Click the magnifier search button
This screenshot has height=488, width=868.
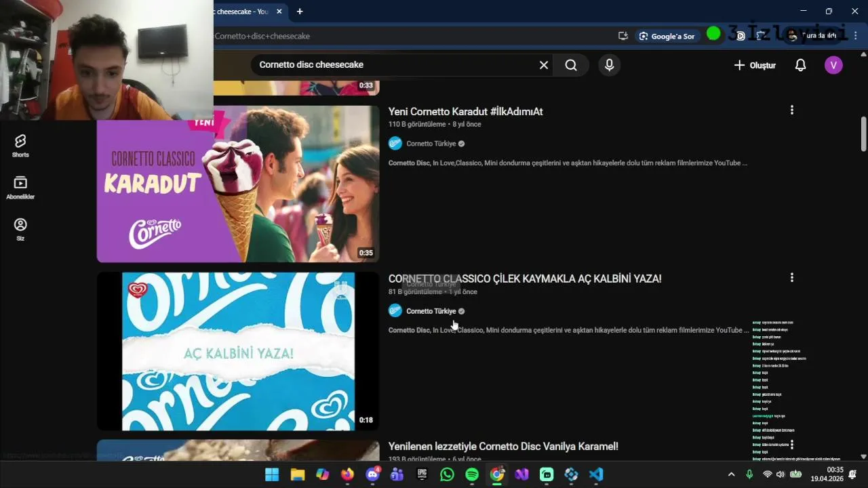571,65
